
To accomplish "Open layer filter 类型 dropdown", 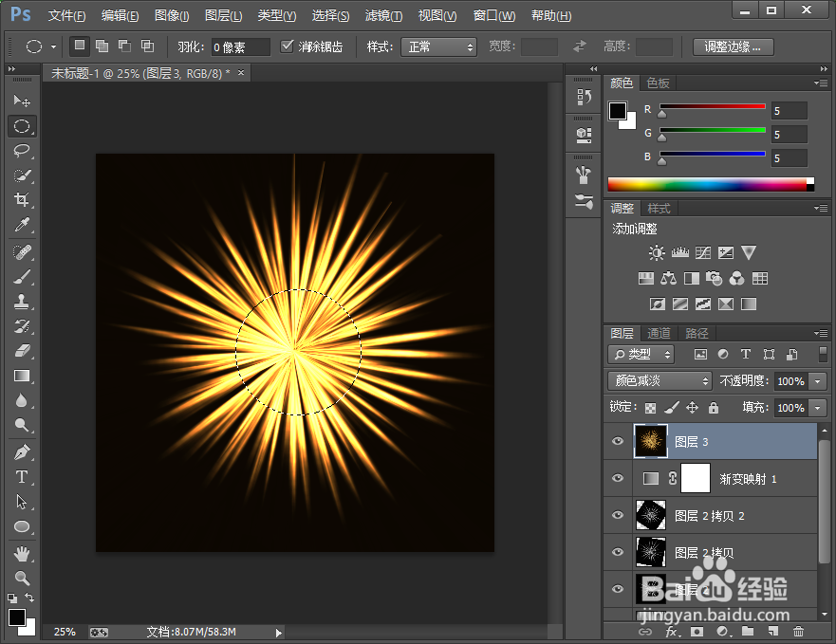I will 641,354.
